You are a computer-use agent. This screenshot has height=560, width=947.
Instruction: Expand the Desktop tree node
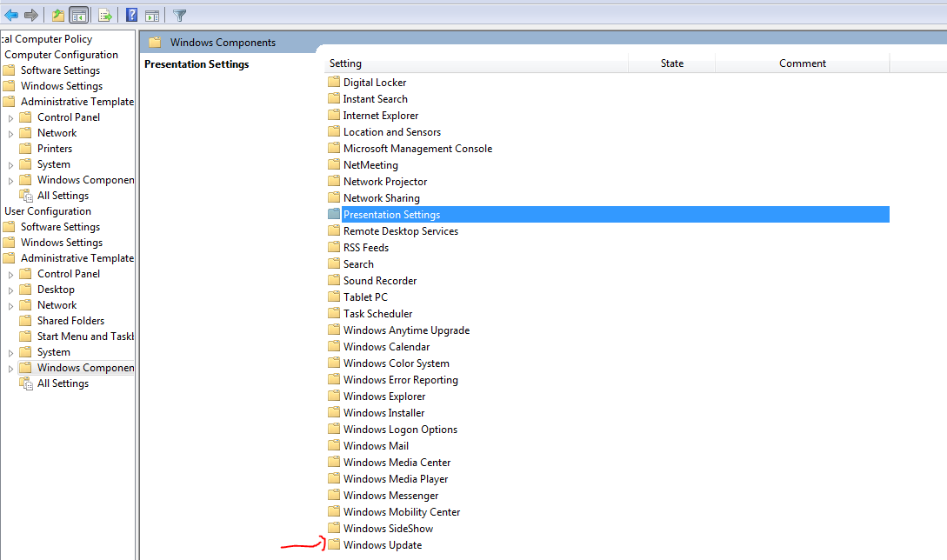click(x=10, y=290)
